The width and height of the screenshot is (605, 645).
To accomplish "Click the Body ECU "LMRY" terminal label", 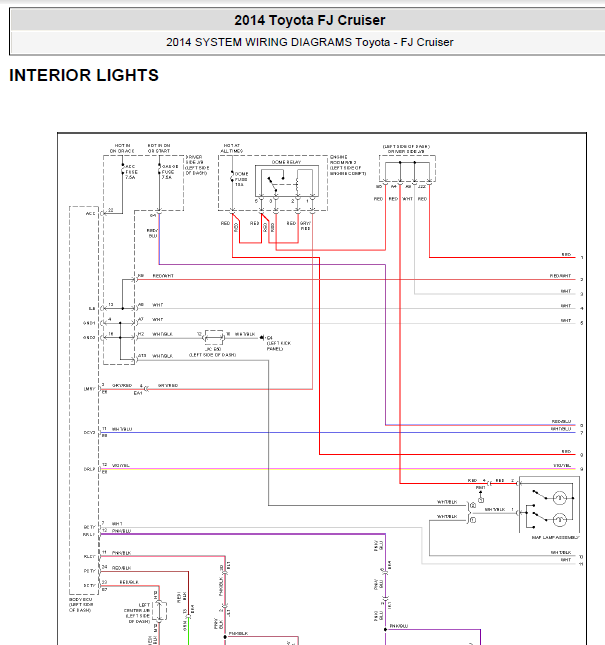I will pyautogui.click(x=90, y=388).
